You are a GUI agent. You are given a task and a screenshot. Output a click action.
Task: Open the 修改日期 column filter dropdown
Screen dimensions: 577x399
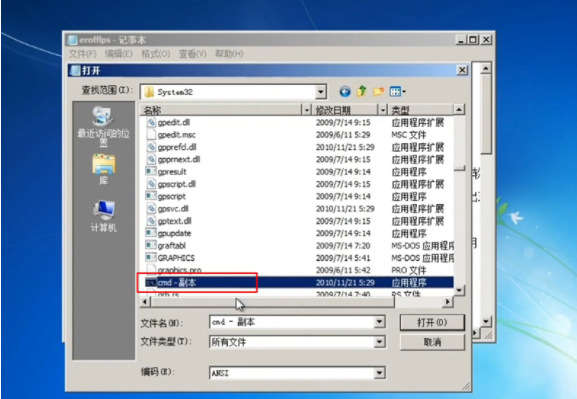pyautogui.click(x=383, y=110)
